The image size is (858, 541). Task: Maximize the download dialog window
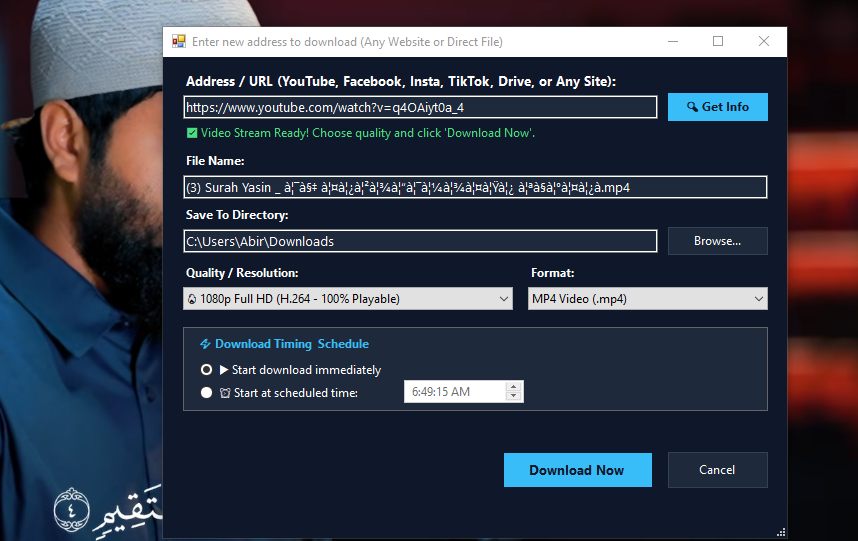click(718, 42)
